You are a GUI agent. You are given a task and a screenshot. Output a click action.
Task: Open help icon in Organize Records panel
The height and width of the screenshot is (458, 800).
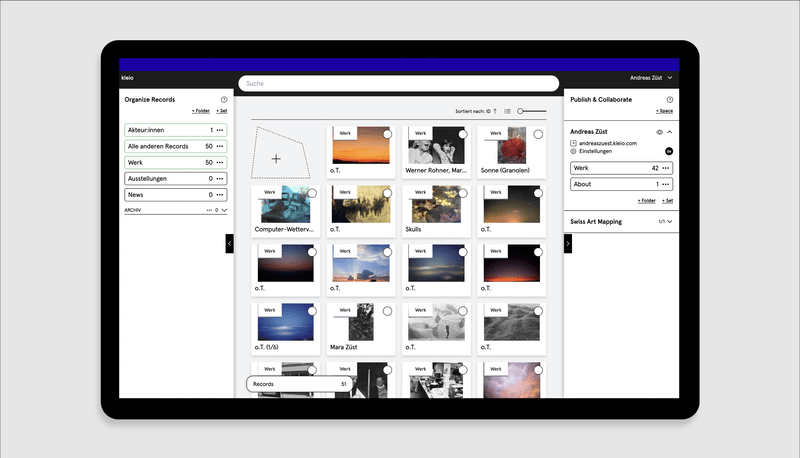(x=223, y=100)
